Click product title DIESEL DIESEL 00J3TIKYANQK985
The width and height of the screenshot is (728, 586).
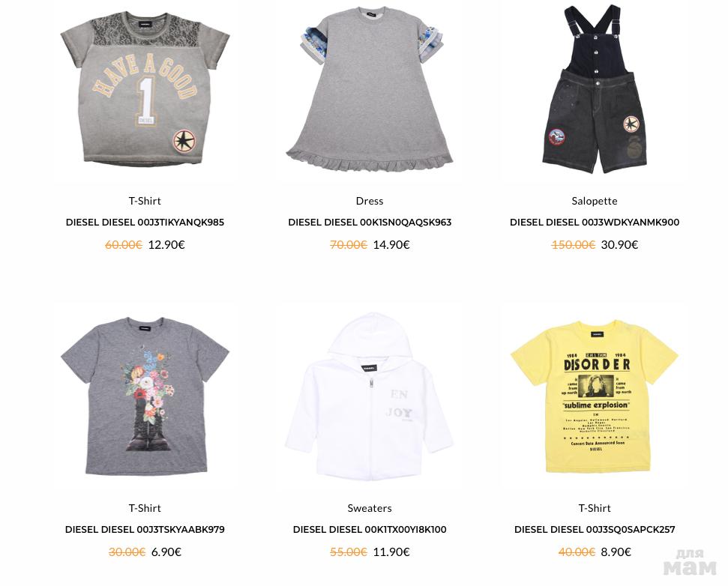145,223
